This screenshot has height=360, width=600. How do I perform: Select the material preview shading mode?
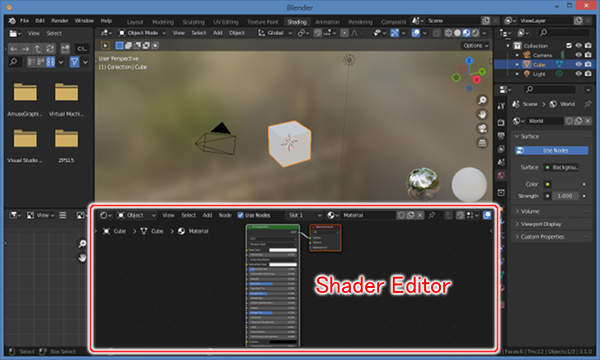(x=466, y=33)
